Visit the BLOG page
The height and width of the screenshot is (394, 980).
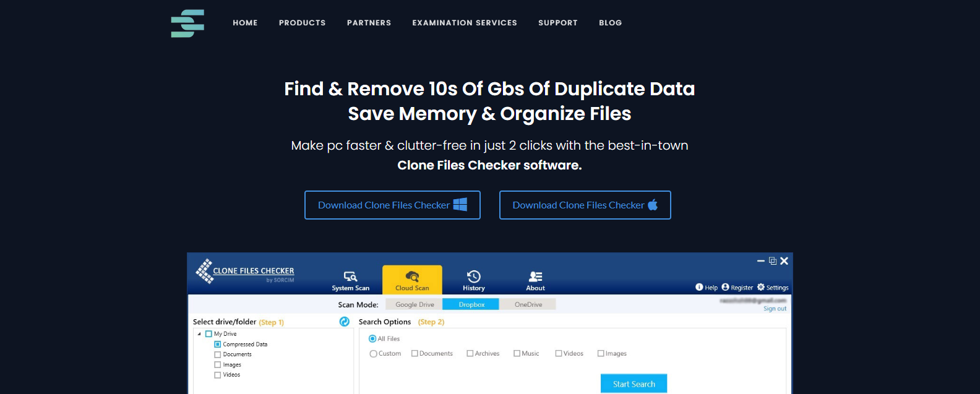pos(611,23)
